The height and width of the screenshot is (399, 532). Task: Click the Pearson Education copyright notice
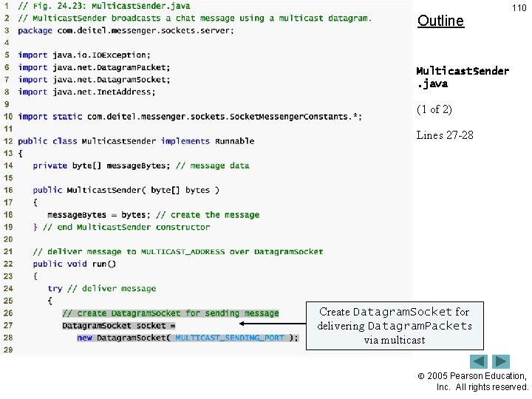coord(473,381)
